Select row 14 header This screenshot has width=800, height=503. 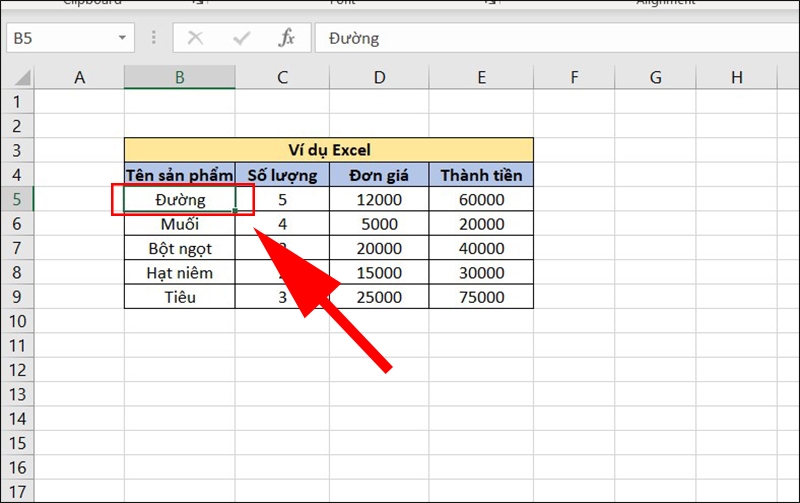click(17, 419)
